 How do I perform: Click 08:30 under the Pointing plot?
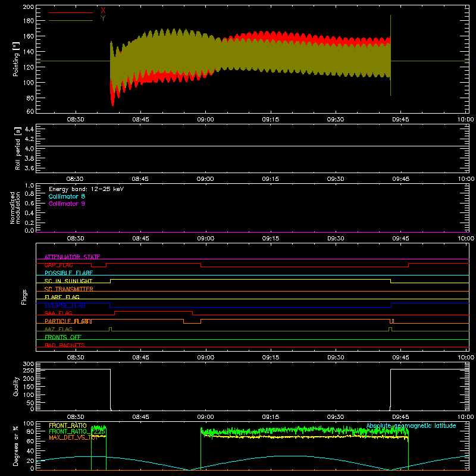[76, 120]
